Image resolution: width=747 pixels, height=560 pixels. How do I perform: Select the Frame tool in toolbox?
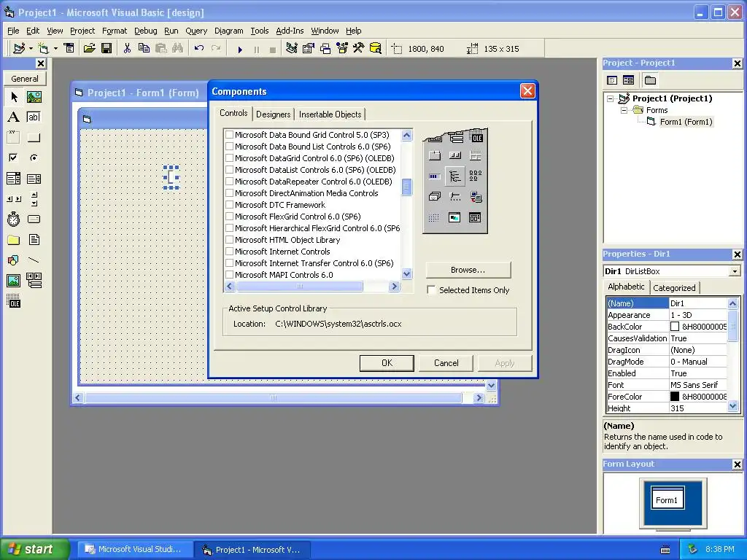click(14, 138)
